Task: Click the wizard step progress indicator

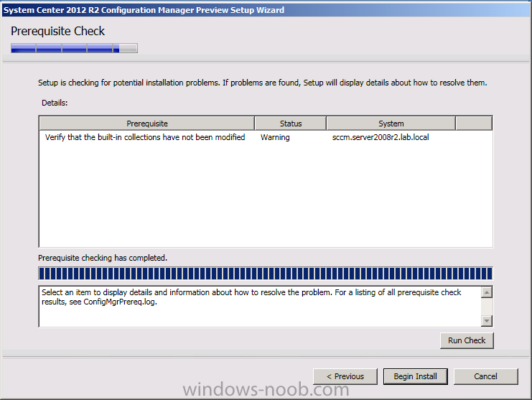Action: coord(74,48)
